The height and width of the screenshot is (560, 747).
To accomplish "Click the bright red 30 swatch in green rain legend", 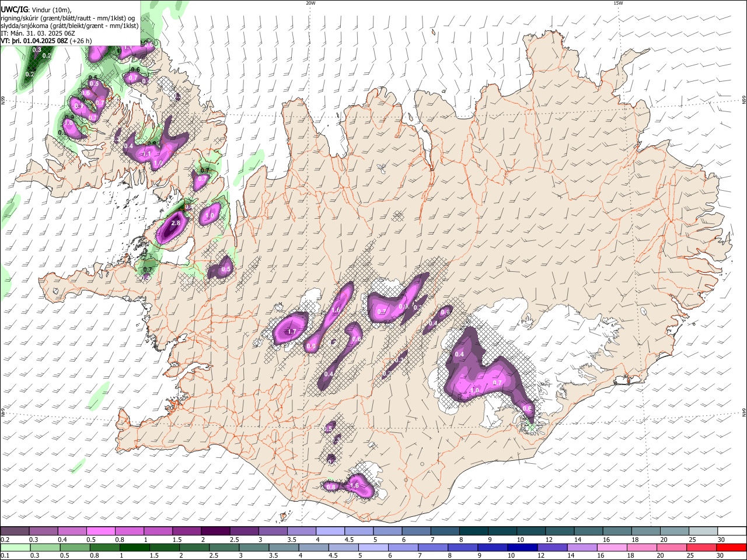I will pyautogui.click(x=731, y=547).
